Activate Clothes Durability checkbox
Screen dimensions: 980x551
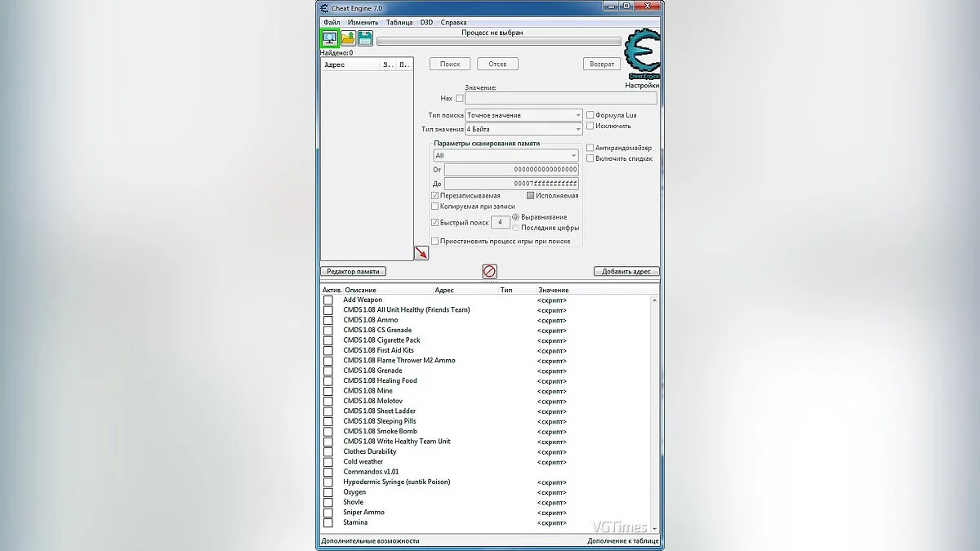[x=328, y=451]
